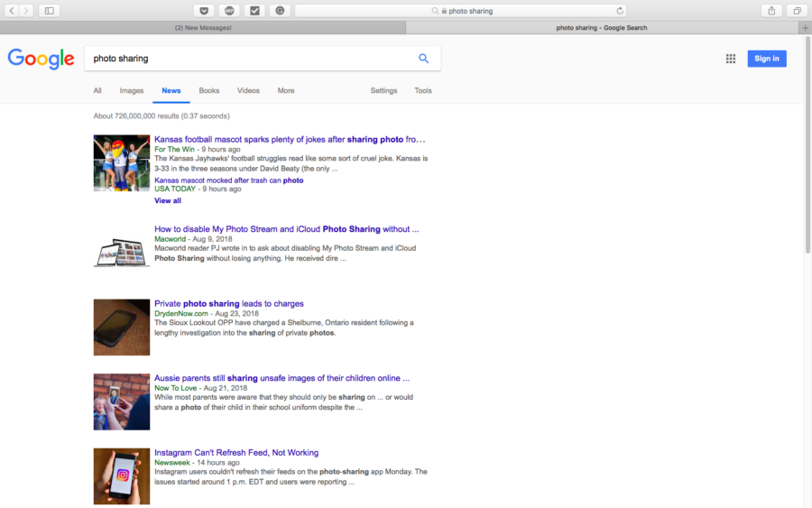Viewport: 812px width, 508px height.
Task: Click the Sign in button
Action: tap(767, 59)
